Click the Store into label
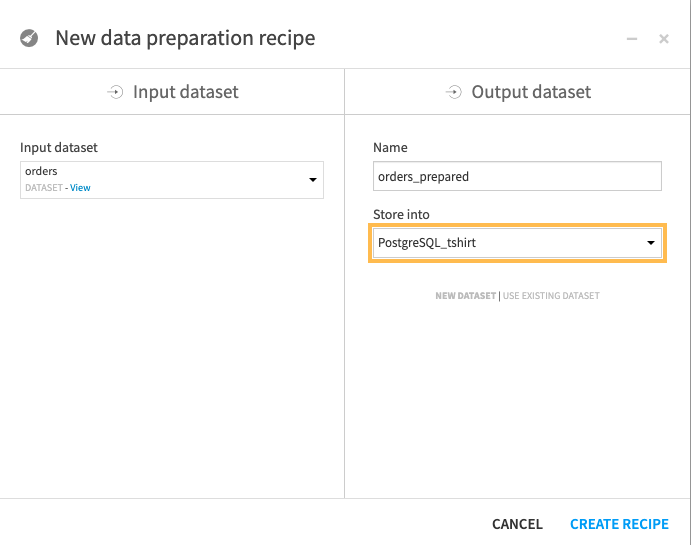 [401, 214]
